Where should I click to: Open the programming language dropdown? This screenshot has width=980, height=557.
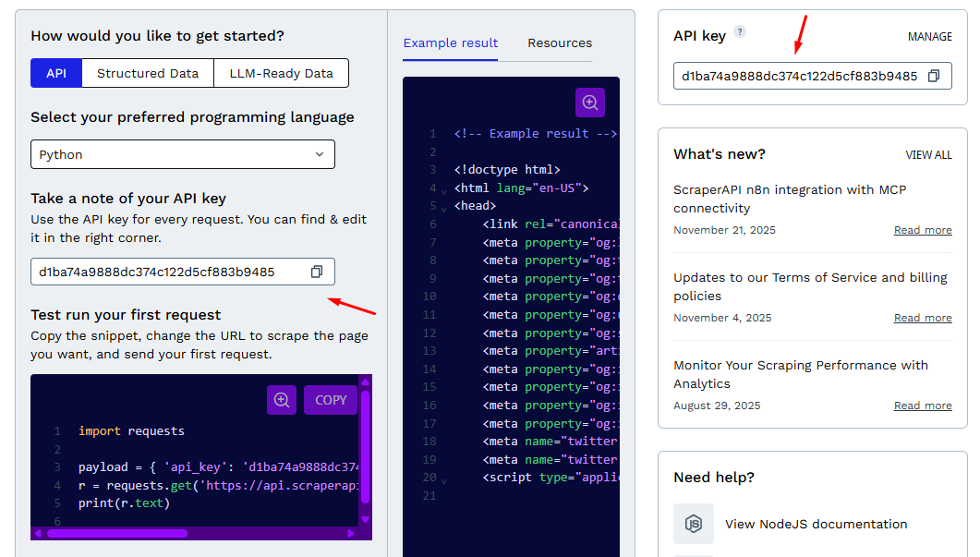click(x=181, y=154)
